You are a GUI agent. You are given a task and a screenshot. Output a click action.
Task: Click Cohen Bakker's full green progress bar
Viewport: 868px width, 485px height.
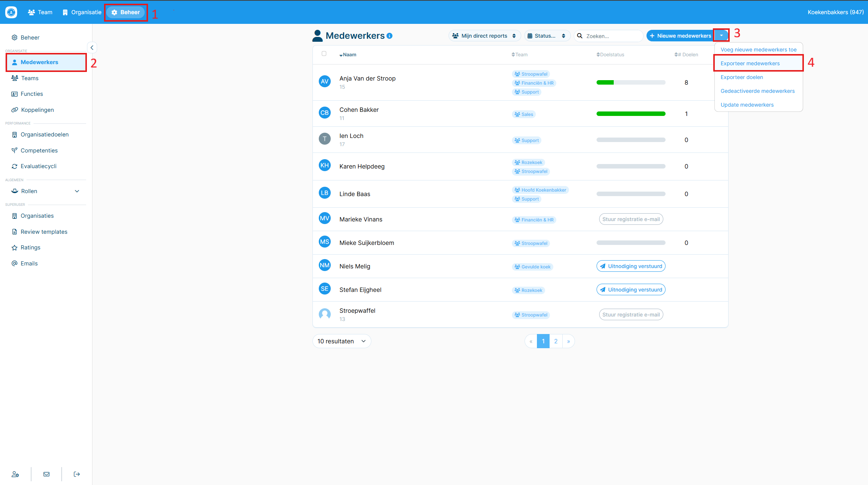(631, 114)
